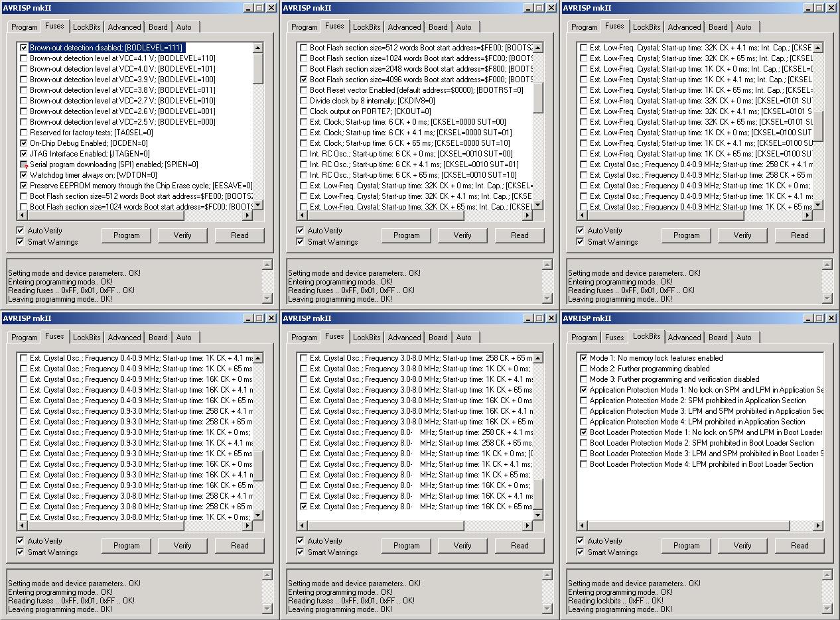The width and height of the screenshot is (840, 620).
Task: Select Ext. Clock 6 CK + 0 ms
Action: coord(304,122)
